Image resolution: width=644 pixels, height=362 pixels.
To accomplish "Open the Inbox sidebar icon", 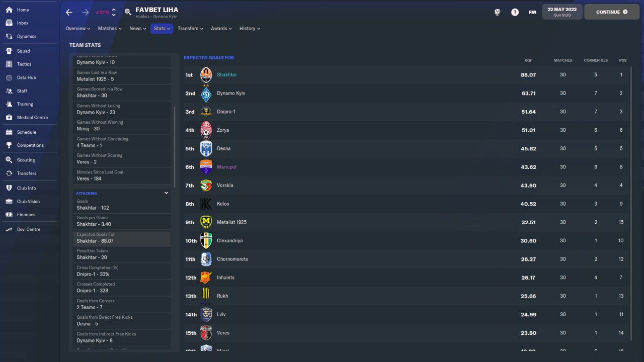I will coord(9,23).
